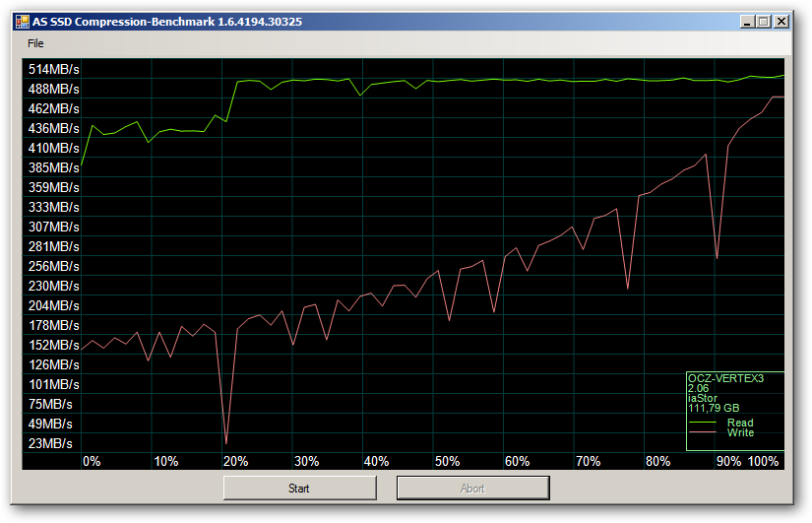This screenshot has width=812, height=523.
Task: Click the 514MB/s label on the Y axis
Action: pyautogui.click(x=54, y=69)
